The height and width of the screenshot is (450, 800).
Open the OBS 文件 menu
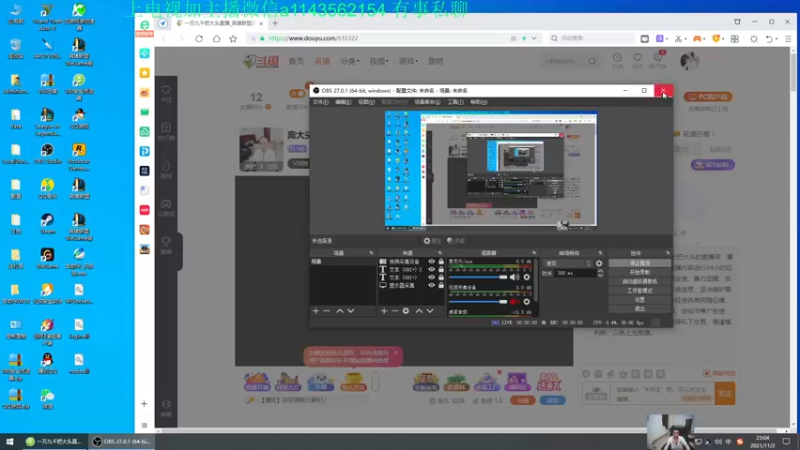tap(320, 102)
